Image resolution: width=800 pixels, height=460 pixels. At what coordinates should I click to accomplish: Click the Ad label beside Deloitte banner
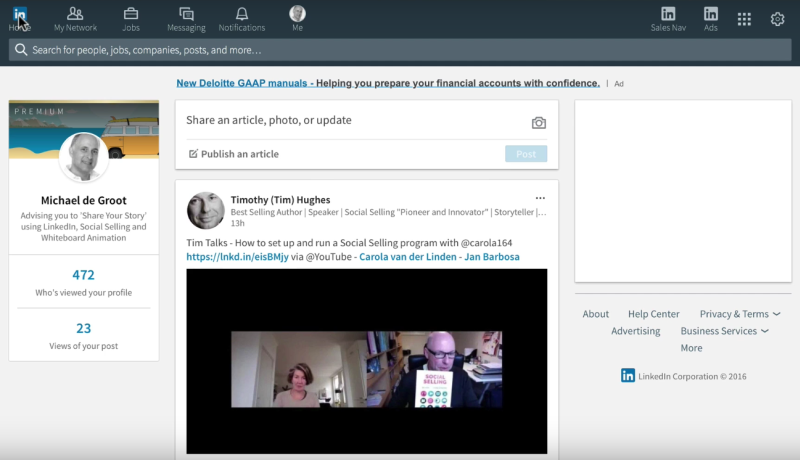click(x=619, y=84)
